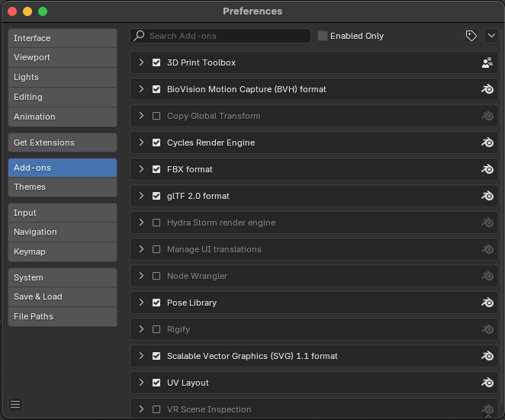Image resolution: width=505 pixels, height=420 pixels.
Task: Expand the Cycles Render Engine details
Action: 141,143
